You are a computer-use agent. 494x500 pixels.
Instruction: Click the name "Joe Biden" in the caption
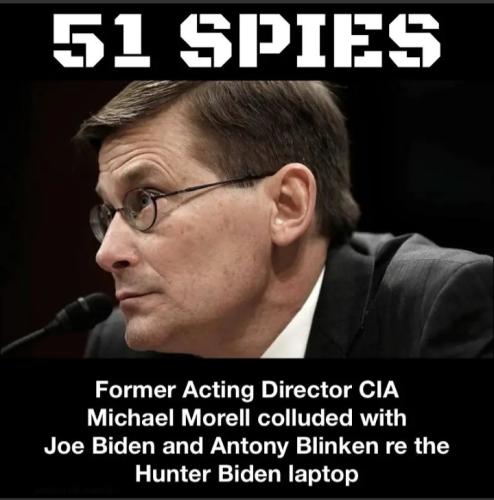click(x=100, y=446)
